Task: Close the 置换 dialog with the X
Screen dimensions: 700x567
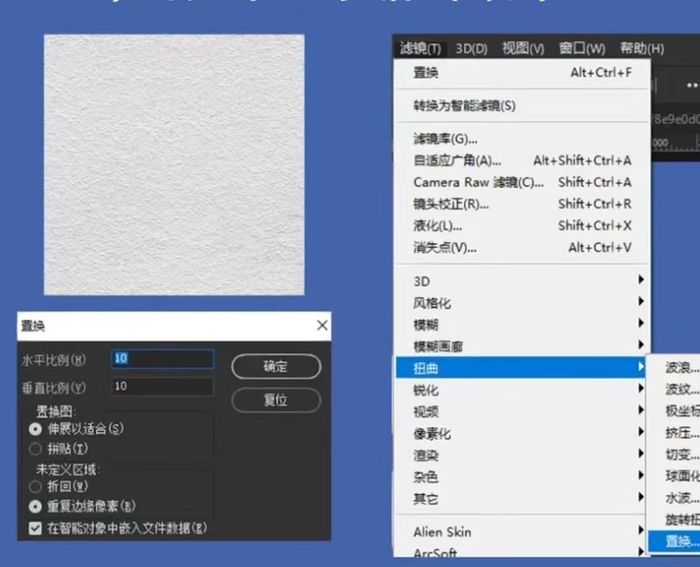Action: [321, 326]
